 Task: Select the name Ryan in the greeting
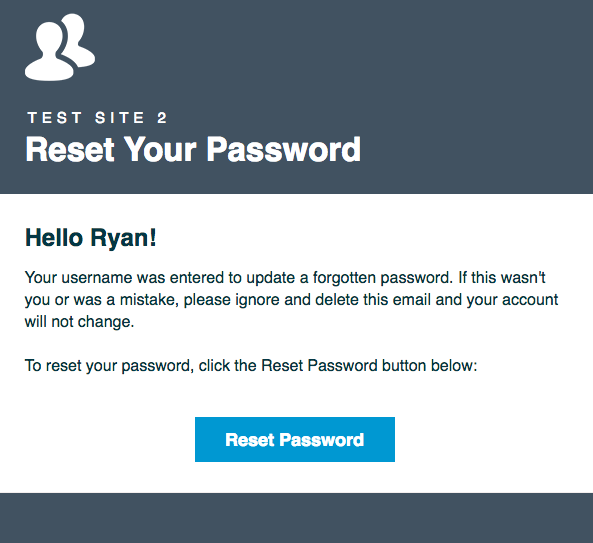tap(119, 239)
